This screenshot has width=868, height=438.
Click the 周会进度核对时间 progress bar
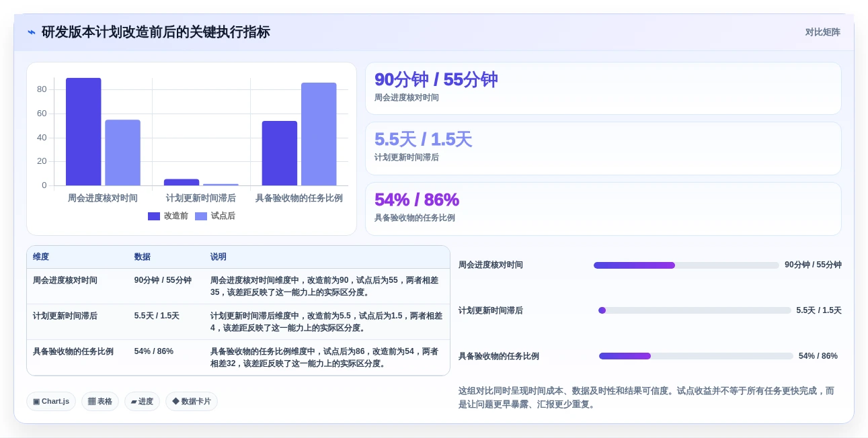pyautogui.click(x=686, y=265)
